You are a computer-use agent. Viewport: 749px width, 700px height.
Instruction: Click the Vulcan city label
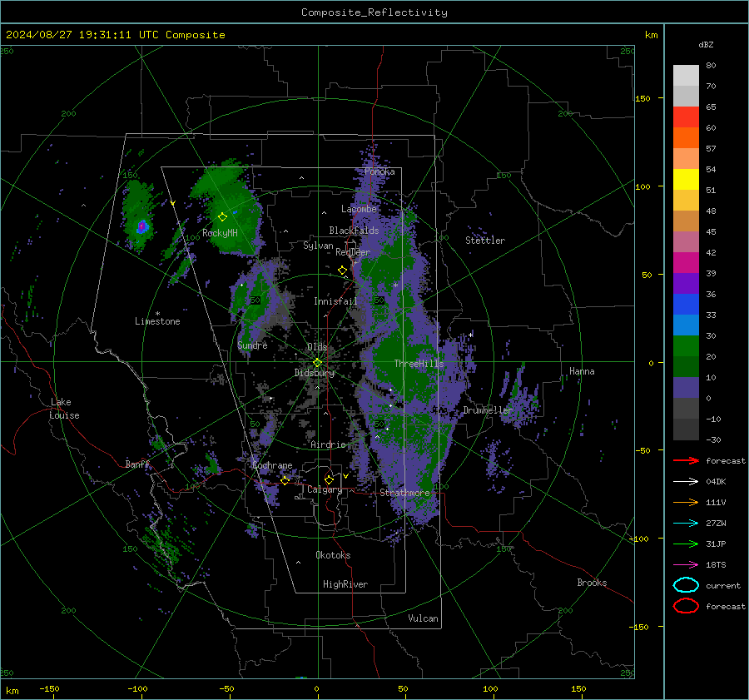point(424,618)
